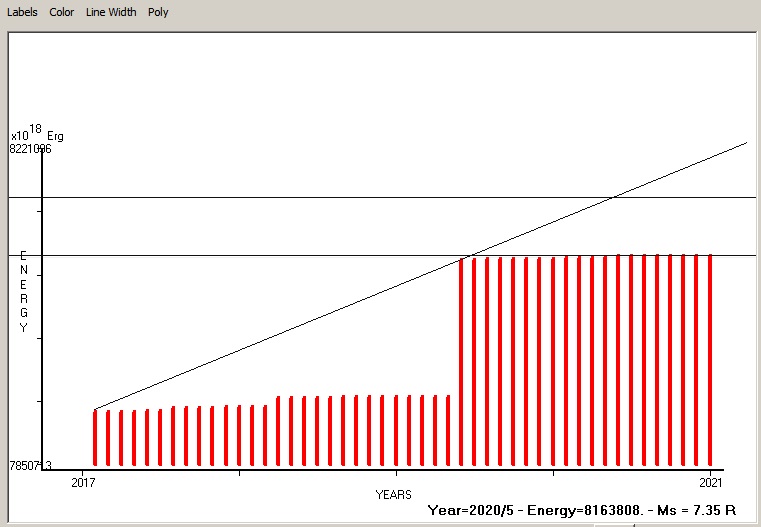Click where diagonal line crosses upper horizontal line
The width and height of the screenshot is (761, 527).
click(612, 198)
